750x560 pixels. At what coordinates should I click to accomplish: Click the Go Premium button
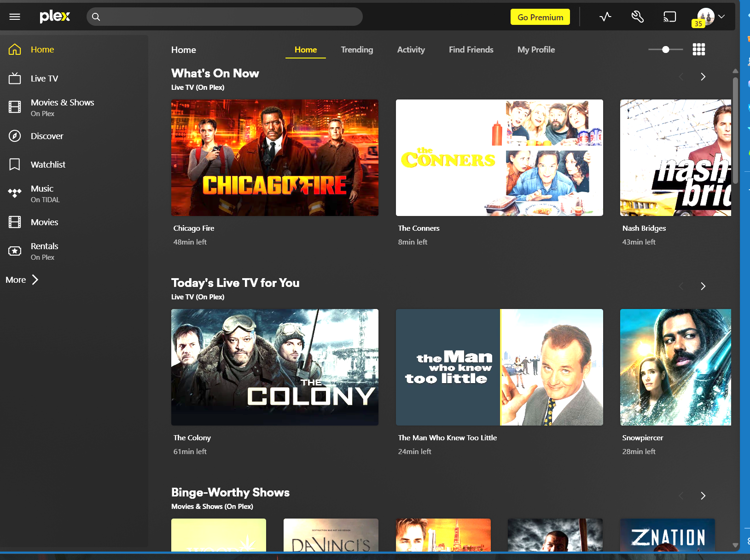coord(540,17)
